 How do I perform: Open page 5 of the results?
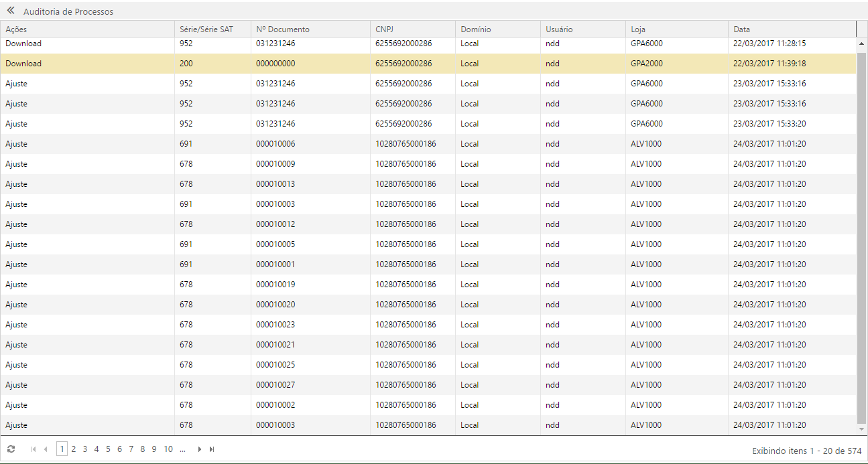pos(108,449)
